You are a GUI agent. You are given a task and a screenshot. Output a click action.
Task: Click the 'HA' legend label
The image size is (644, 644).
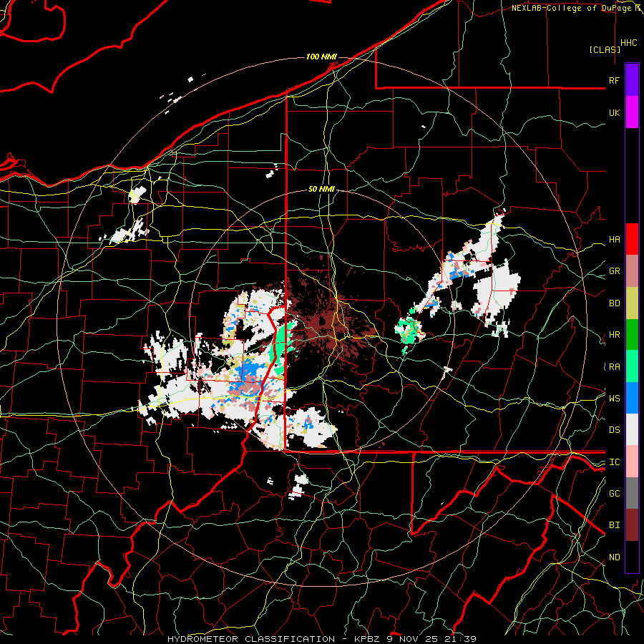[x=614, y=240]
